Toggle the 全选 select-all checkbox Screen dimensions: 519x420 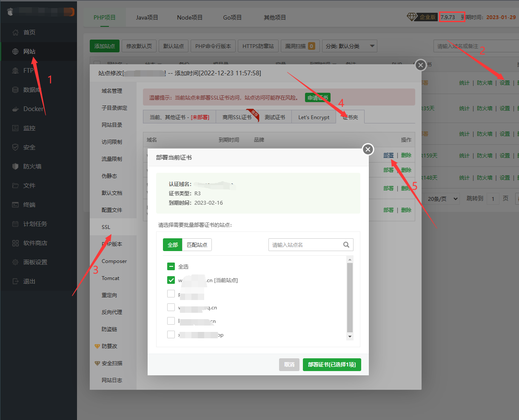click(x=171, y=266)
